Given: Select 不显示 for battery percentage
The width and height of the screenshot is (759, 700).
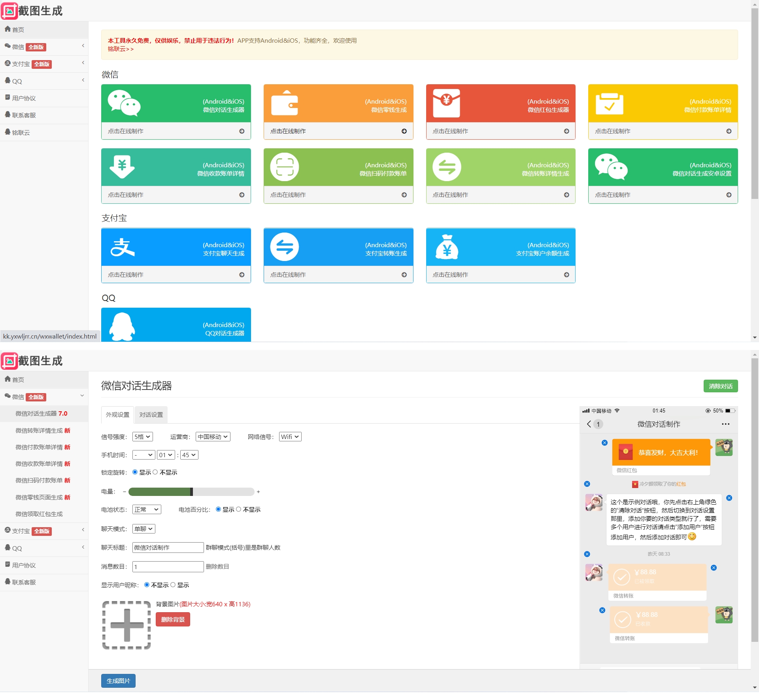Looking at the screenshot, I should click(x=238, y=509).
